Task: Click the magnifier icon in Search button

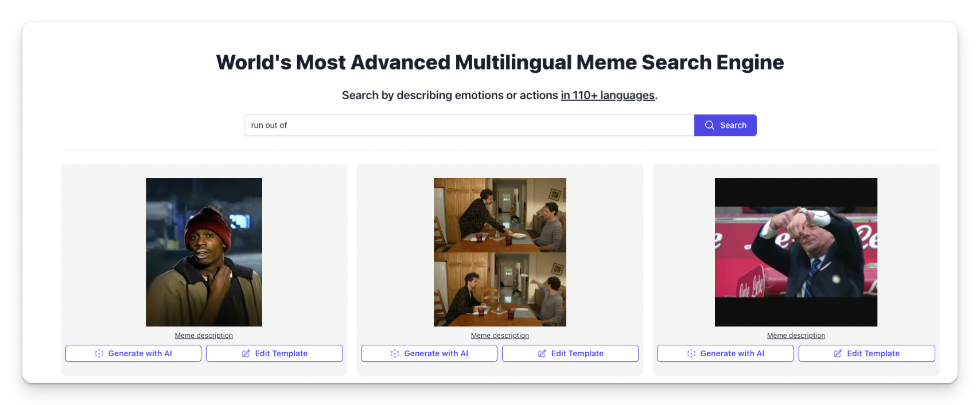Action: (x=710, y=125)
